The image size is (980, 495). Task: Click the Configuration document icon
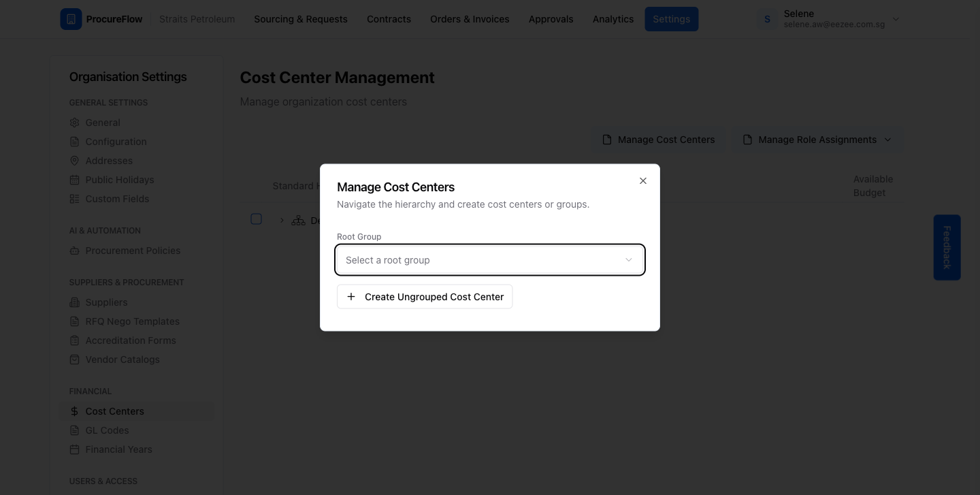click(x=75, y=142)
